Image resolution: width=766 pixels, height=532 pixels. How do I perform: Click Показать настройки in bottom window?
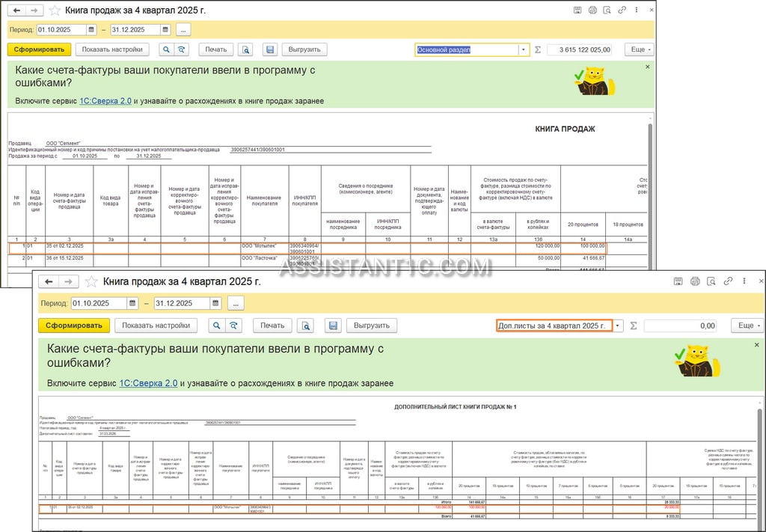(x=156, y=325)
